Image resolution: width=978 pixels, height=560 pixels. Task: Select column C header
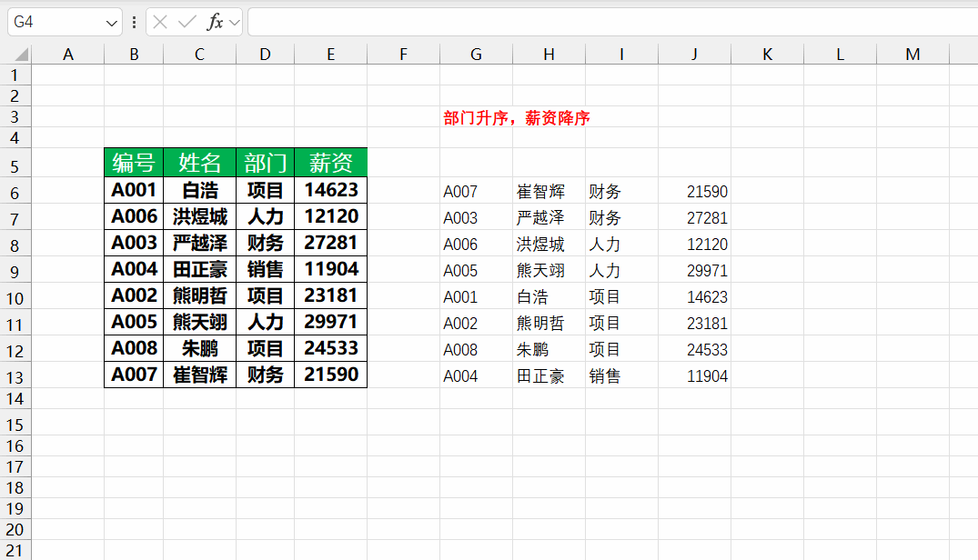[x=199, y=55]
